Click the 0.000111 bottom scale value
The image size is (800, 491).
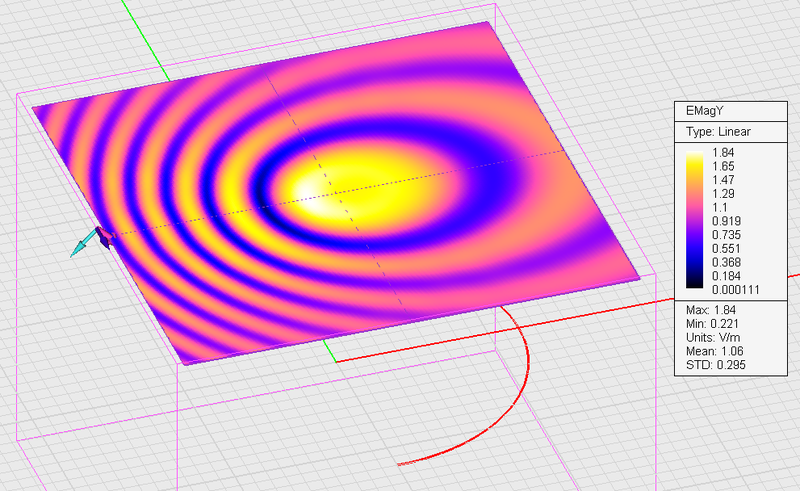tap(736, 290)
